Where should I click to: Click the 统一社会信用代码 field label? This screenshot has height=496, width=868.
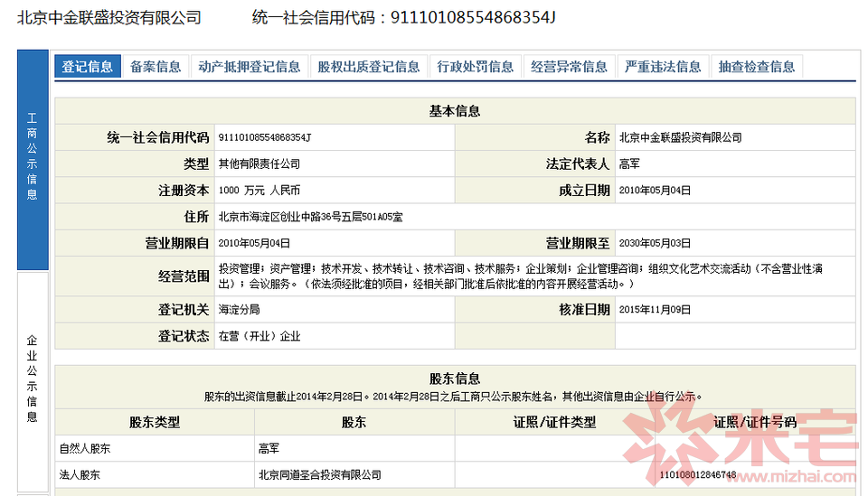(157, 137)
